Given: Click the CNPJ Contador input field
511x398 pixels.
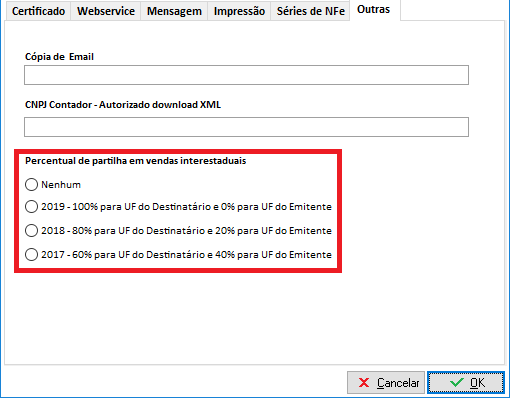Looking at the screenshot, I should (x=246, y=127).
